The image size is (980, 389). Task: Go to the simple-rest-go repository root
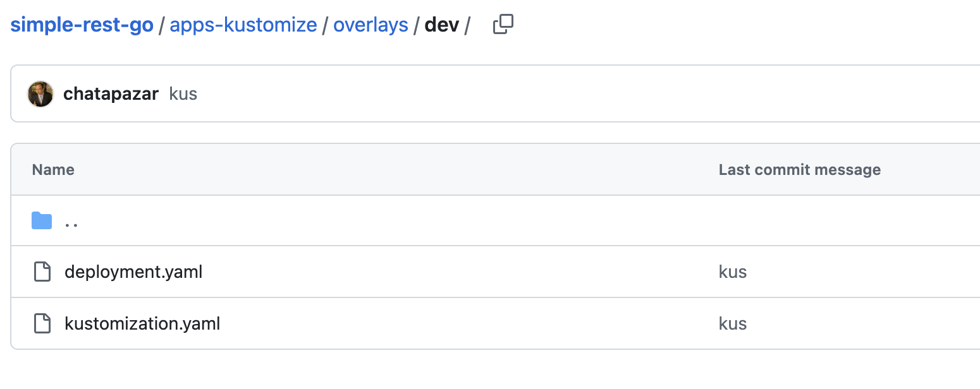[82, 25]
